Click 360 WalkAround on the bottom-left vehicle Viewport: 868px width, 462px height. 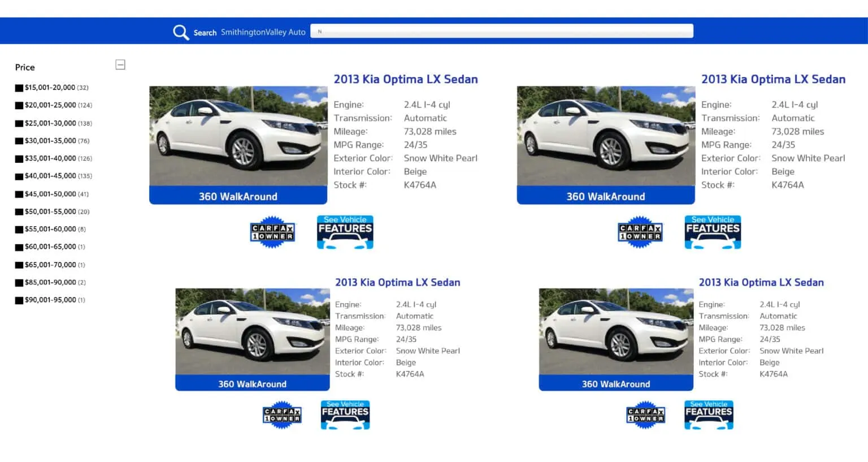pyautogui.click(x=252, y=383)
